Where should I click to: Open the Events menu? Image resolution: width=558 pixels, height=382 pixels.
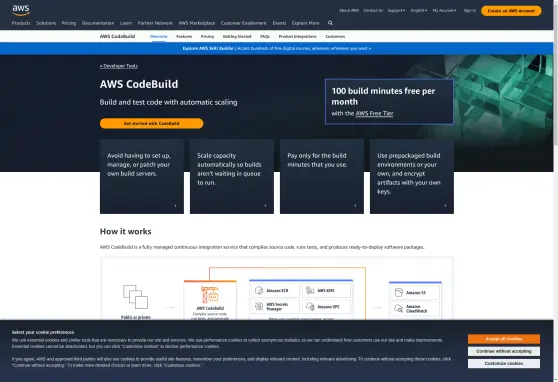[x=279, y=23]
